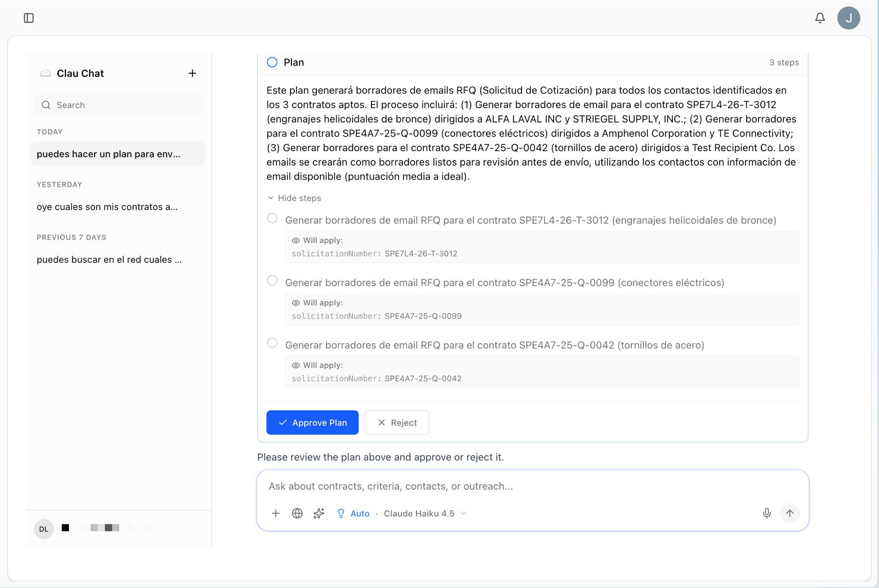Click the attach plus icon in composer
The height and width of the screenshot is (588, 879).
[276, 513]
